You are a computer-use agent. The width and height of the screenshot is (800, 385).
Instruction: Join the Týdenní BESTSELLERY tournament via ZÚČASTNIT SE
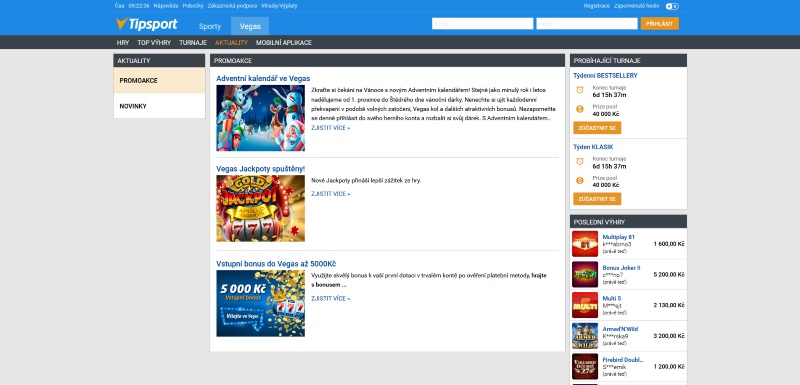pyautogui.click(x=597, y=127)
